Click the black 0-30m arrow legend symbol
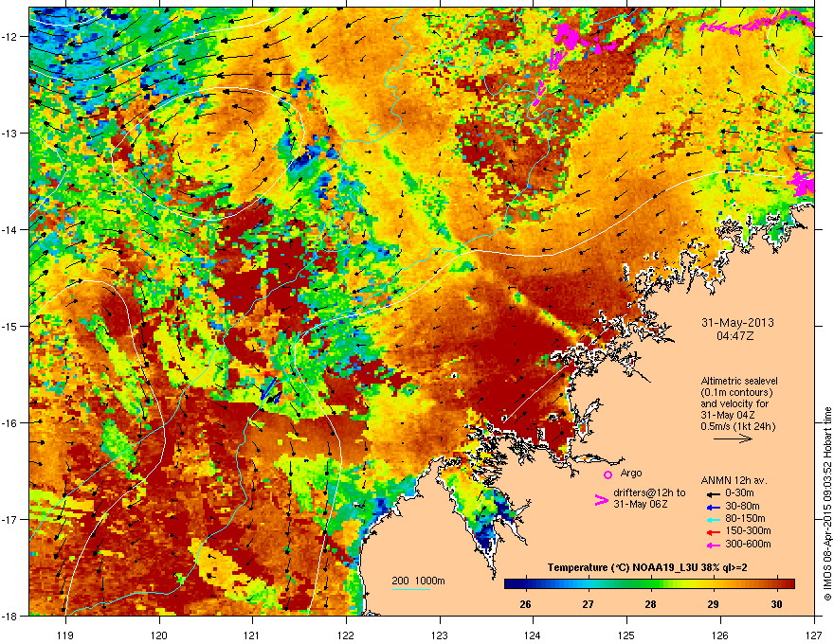This screenshot has height=644, width=834. (713, 493)
